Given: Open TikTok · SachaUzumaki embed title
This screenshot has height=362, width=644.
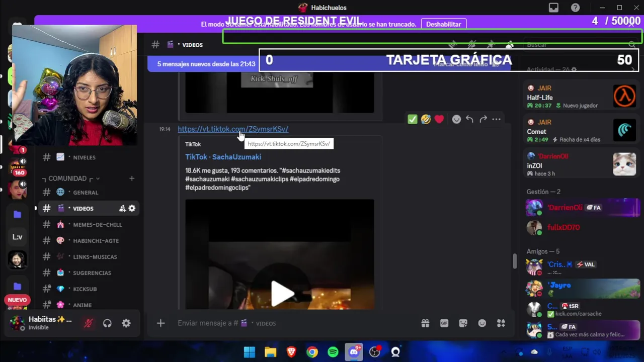Looking at the screenshot, I should [x=223, y=157].
